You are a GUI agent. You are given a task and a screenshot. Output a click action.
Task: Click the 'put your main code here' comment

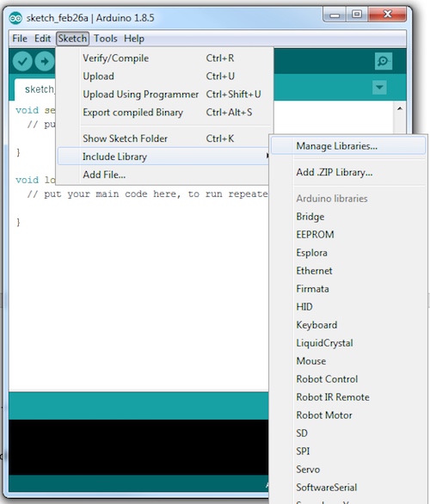coord(147,194)
